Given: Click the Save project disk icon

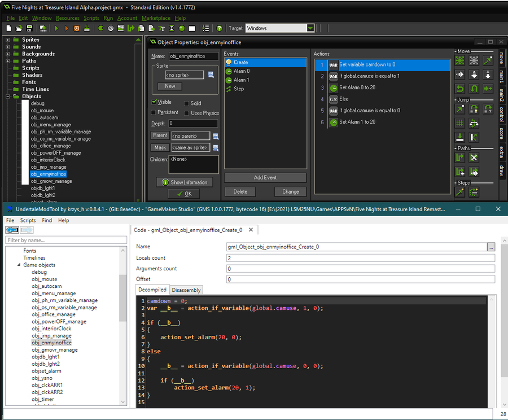Looking at the screenshot, I should [x=29, y=28].
